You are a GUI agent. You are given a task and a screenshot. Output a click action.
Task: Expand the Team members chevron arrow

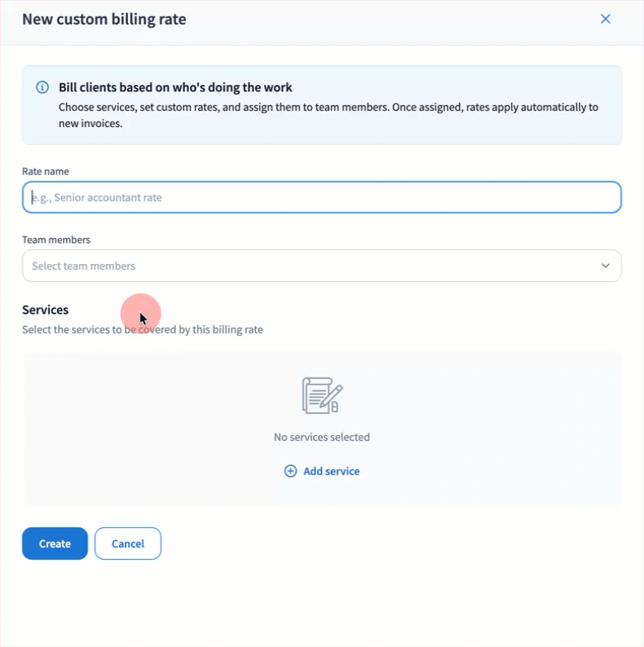605,266
